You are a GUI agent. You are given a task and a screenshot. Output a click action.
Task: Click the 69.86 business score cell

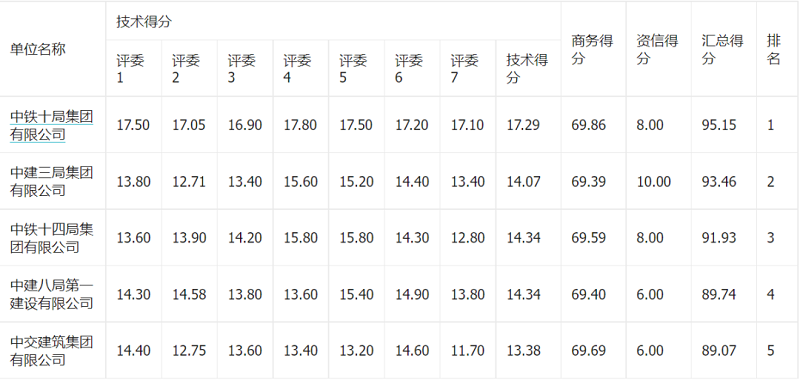pos(589,125)
